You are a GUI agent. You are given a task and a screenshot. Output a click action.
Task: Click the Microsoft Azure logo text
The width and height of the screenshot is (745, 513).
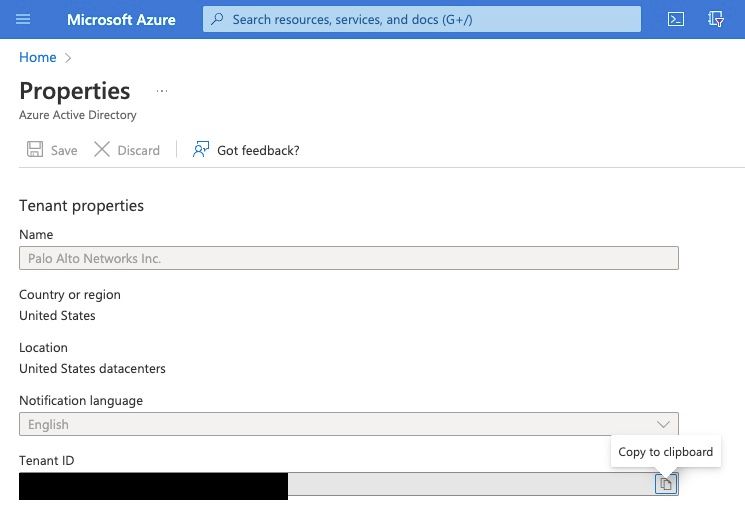[121, 19]
